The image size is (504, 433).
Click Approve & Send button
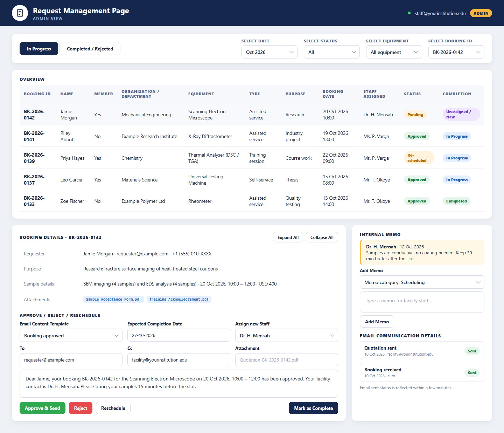(42, 408)
